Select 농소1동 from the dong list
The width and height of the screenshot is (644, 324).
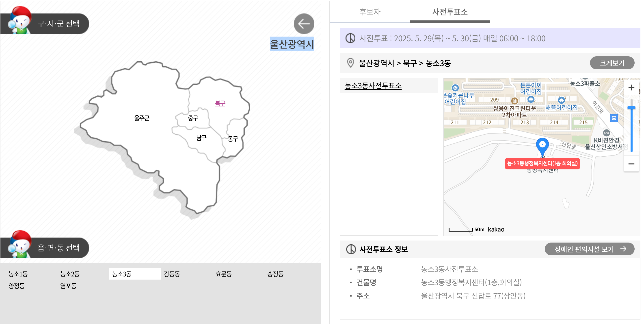[x=18, y=274]
